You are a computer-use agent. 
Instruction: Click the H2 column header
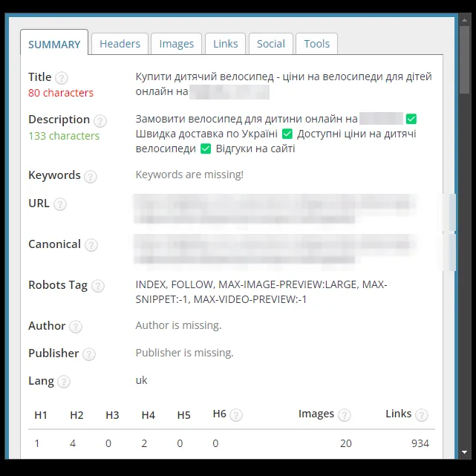[76, 415]
